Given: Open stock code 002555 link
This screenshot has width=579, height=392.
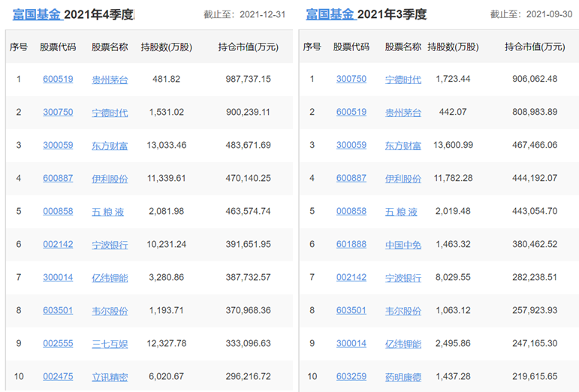Looking at the screenshot, I should [x=58, y=343].
